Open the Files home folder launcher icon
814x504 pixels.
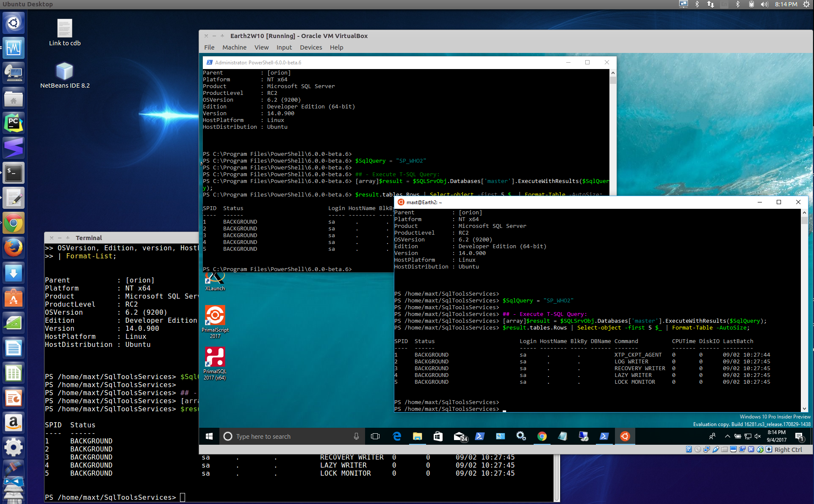coord(14,98)
